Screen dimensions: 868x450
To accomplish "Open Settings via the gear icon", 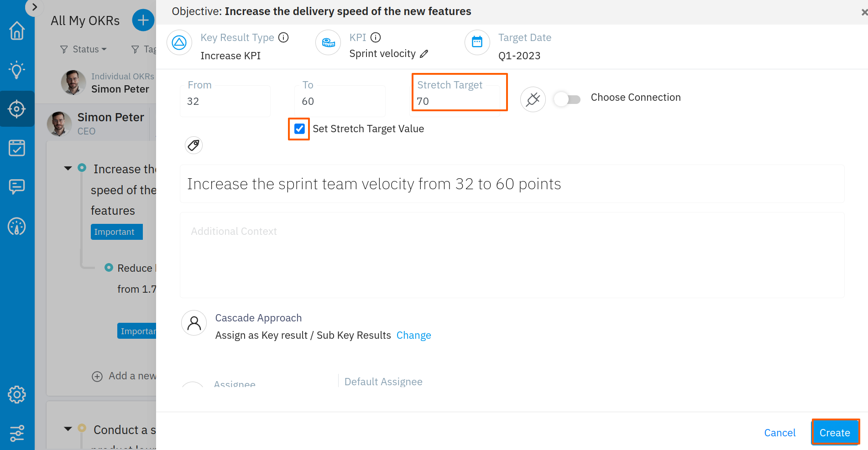I will pos(17,394).
